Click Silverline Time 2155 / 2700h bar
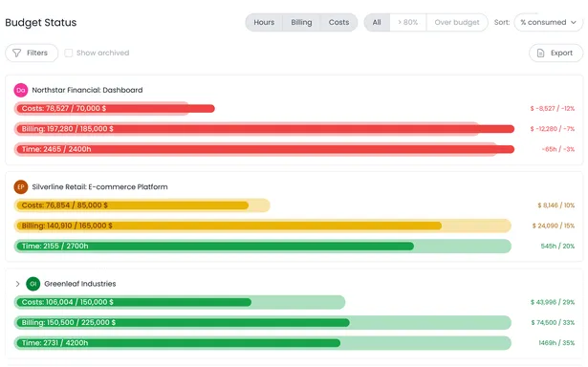Image resolution: width=588 pixels, height=367 pixels. tap(263, 246)
